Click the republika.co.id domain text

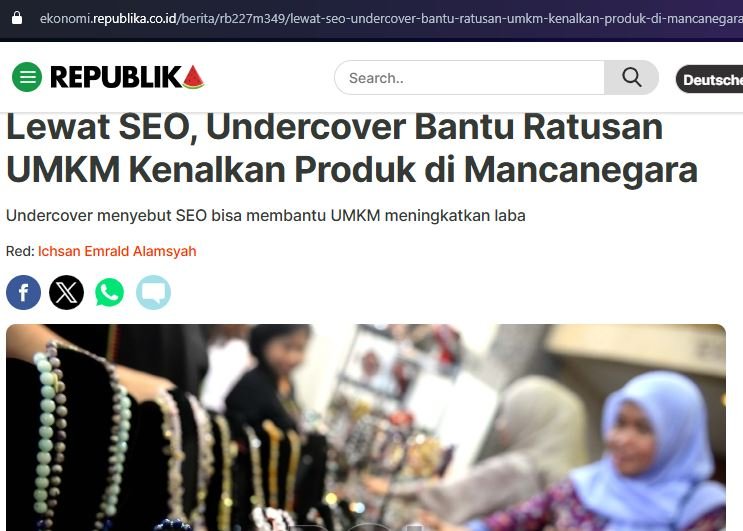[135, 19]
